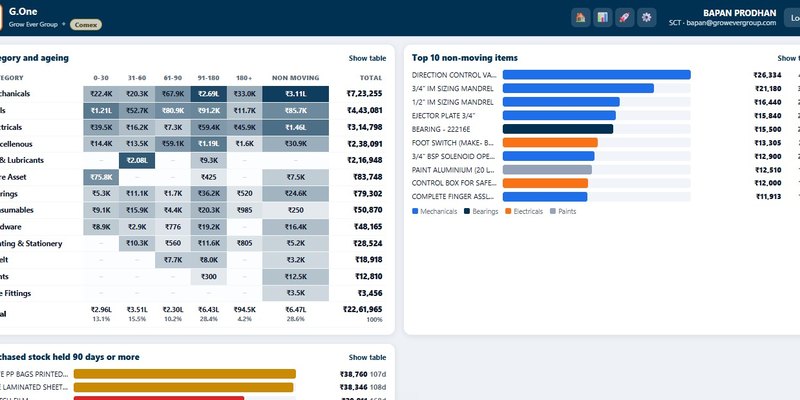This screenshot has height=400, width=800.
Task: Click the COMPLETE FINGER ASSL... bar
Action: (545, 196)
